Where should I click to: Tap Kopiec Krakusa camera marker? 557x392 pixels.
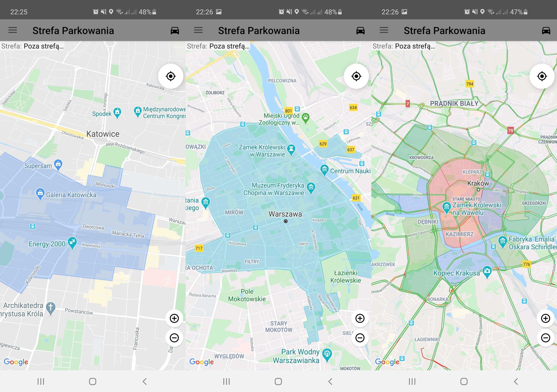(487, 271)
